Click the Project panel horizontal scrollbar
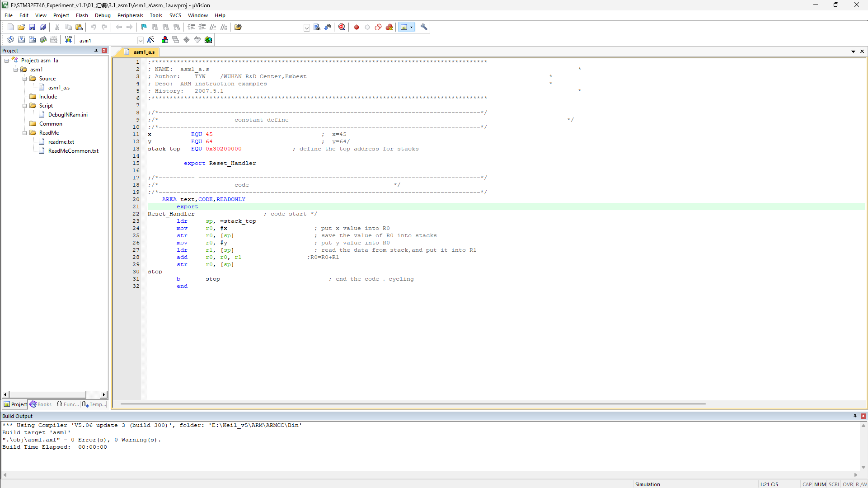This screenshot has height=488, width=868. (x=47, y=394)
